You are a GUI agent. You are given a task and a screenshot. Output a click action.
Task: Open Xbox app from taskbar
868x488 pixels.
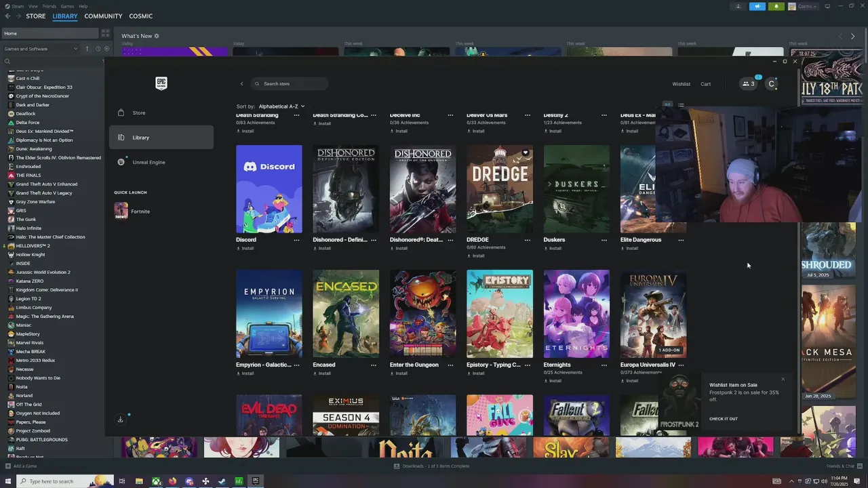[156, 481]
